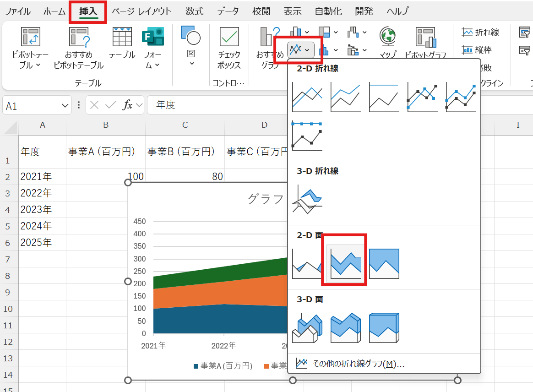The width and height of the screenshot is (533, 392).
Task: Open the column chart dropdown arrow
Action: coord(306,32)
